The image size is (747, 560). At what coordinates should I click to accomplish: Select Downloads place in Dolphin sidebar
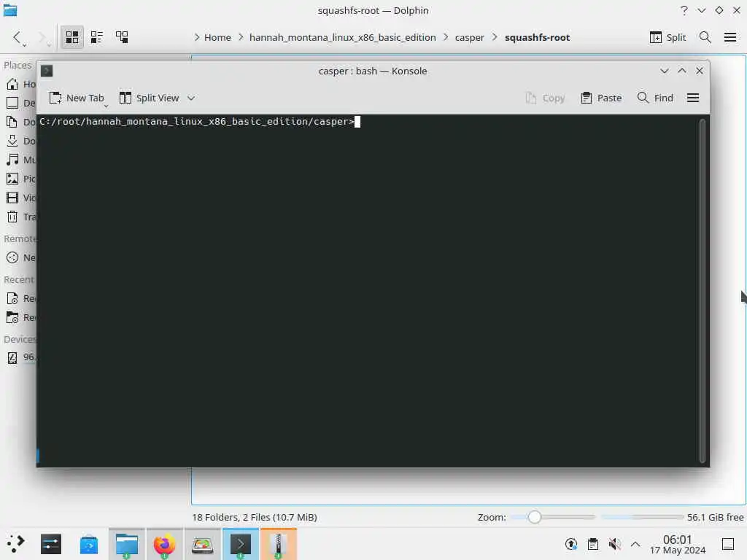[x=21, y=141]
